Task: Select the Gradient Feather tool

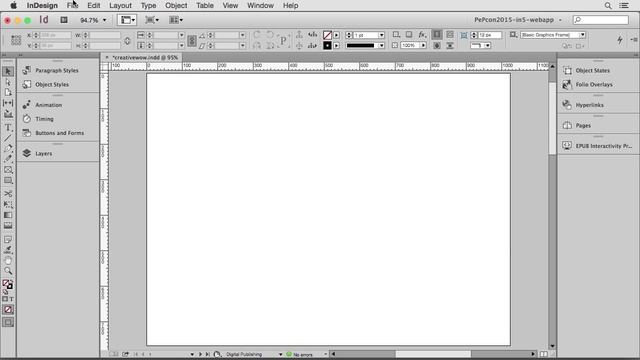Action: pyautogui.click(x=8, y=226)
